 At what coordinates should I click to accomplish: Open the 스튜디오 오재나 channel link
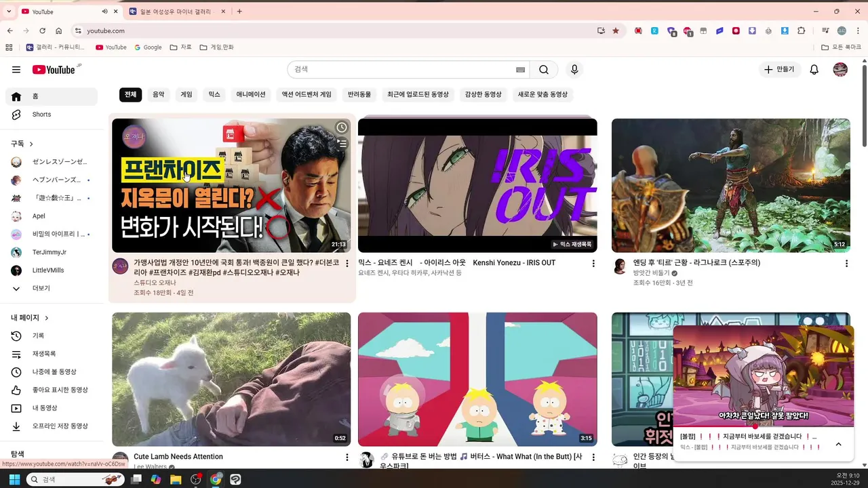[x=155, y=283]
